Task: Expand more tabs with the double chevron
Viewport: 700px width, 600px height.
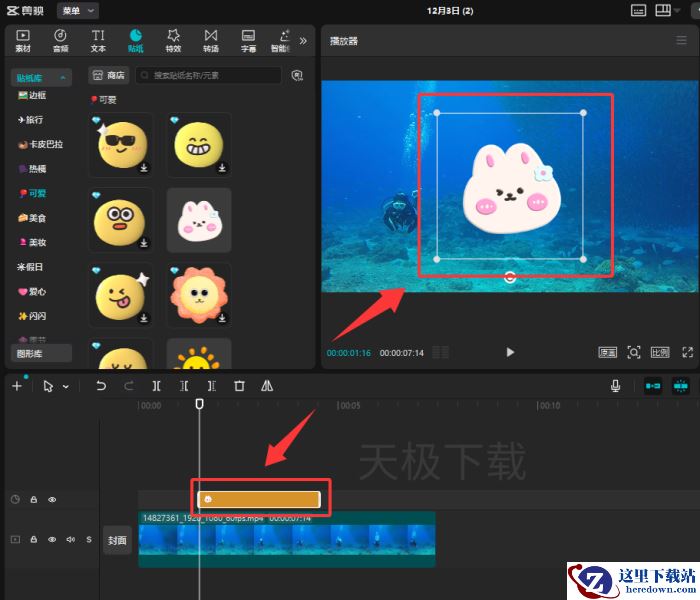Action: point(303,41)
